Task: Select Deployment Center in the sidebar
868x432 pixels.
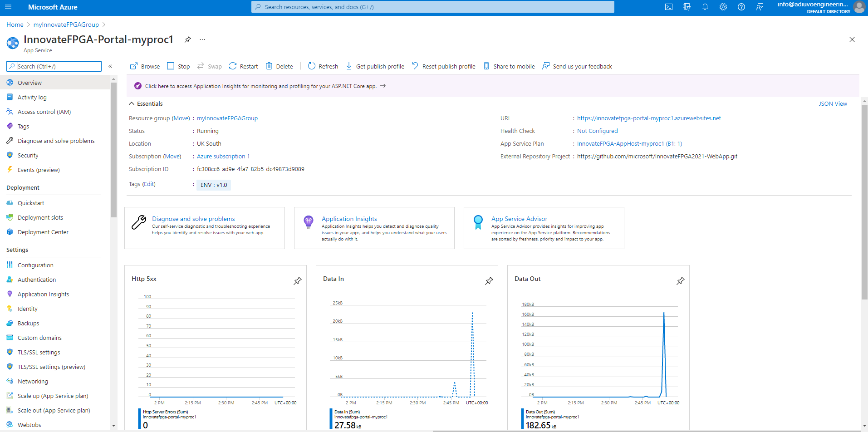Action: point(43,232)
